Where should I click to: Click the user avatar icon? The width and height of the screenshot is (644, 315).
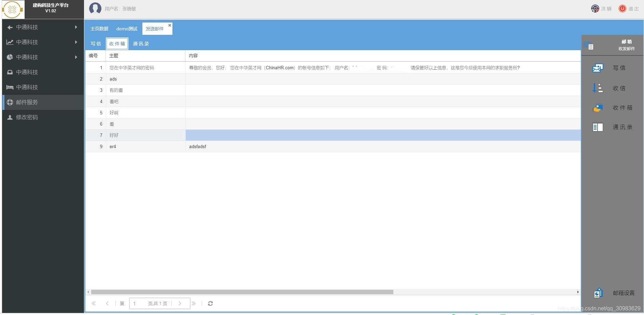95,9
